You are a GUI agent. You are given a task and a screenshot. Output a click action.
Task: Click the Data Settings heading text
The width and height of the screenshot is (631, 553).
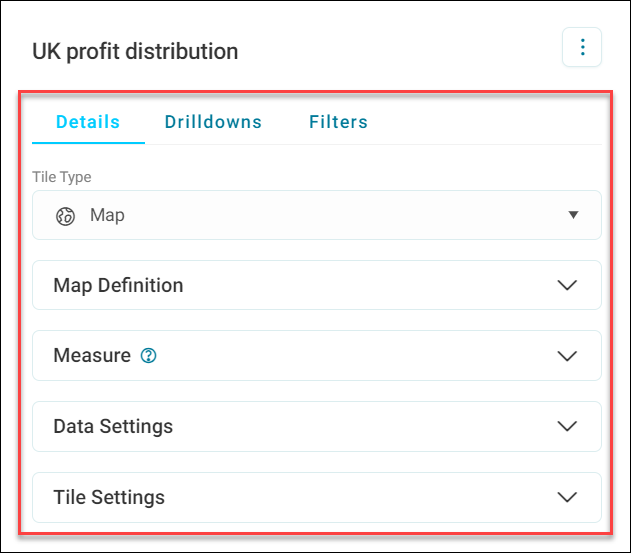click(x=113, y=426)
